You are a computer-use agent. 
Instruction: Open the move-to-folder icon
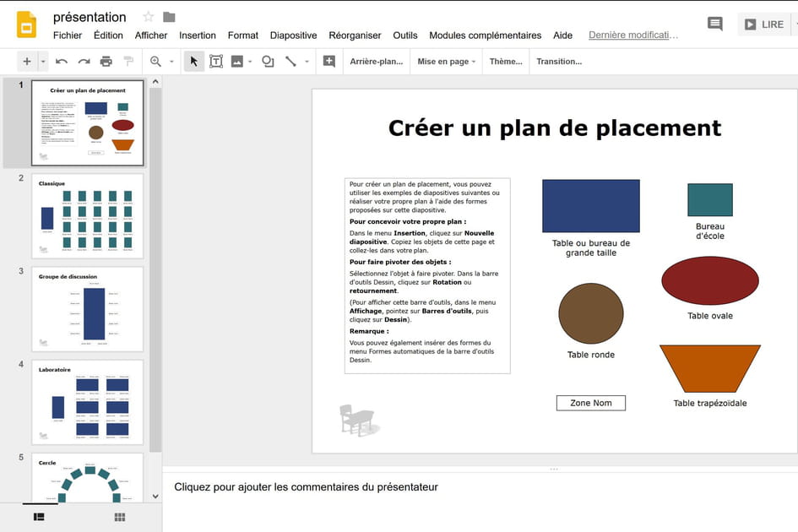click(169, 17)
